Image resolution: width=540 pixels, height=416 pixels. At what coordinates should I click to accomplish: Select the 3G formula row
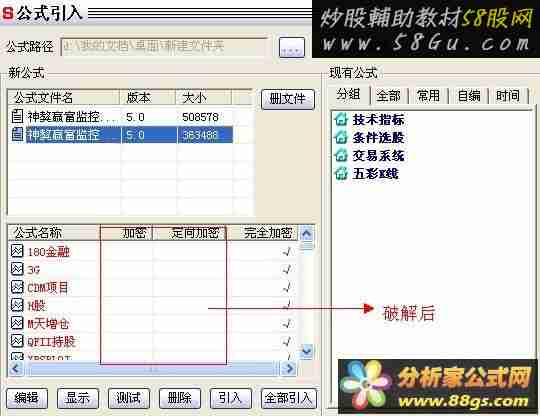click(x=153, y=269)
